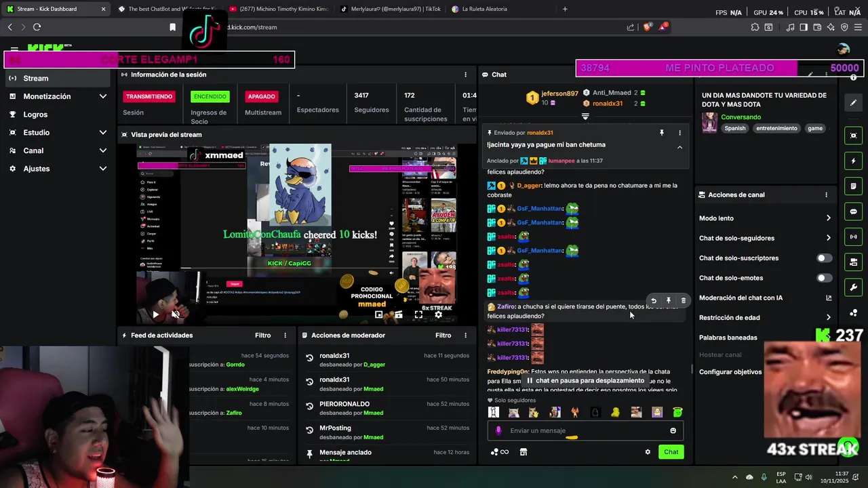The width and height of the screenshot is (868, 488).
Task: Resume chat via pausa para desplazamiento banner
Action: [585, 381]
